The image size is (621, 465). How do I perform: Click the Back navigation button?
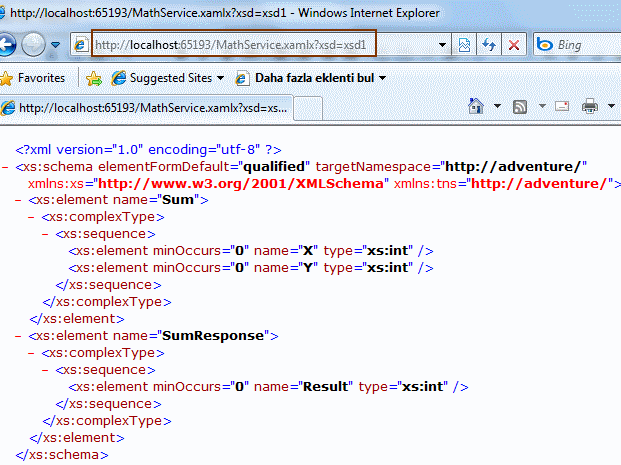point(7,45)
